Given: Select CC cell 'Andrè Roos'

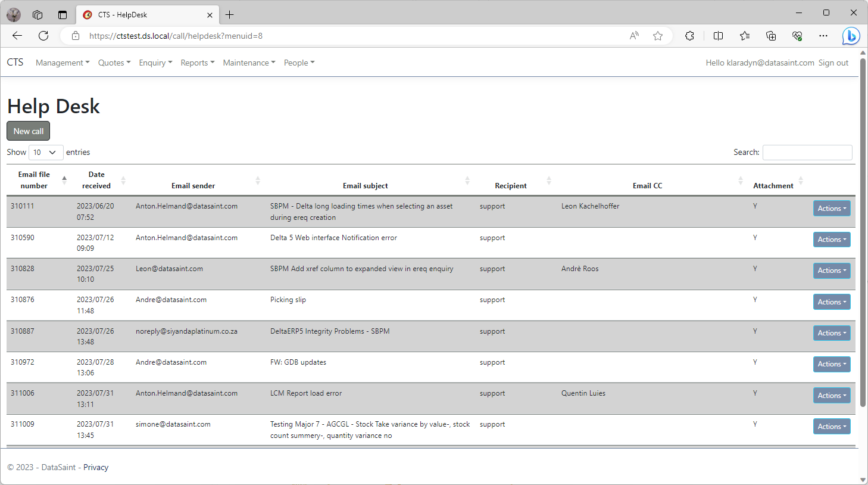Looking at the screenshot, I should click(x=580, y=269).
